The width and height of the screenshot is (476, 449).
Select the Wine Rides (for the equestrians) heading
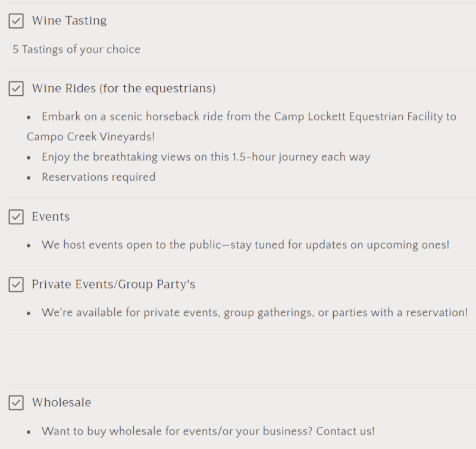(x=124, y=89)
